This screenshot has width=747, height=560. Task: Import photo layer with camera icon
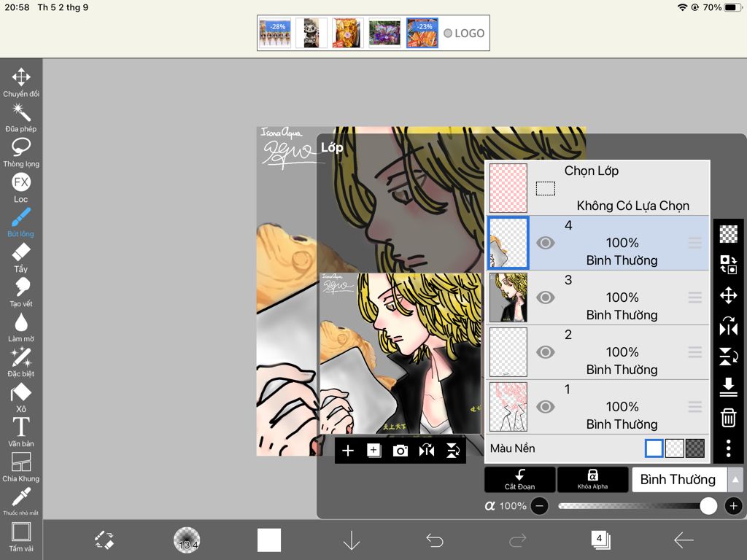coord(400,451)
